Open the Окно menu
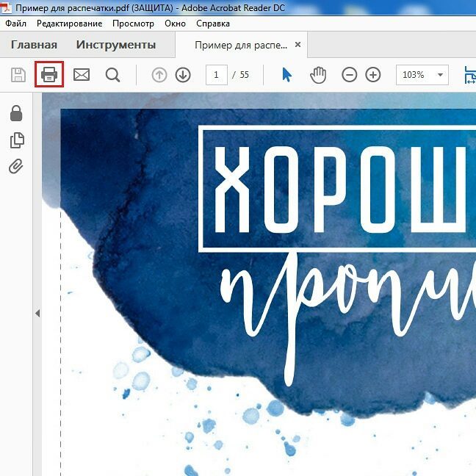 pyautogui.click(x=175, y=24)
